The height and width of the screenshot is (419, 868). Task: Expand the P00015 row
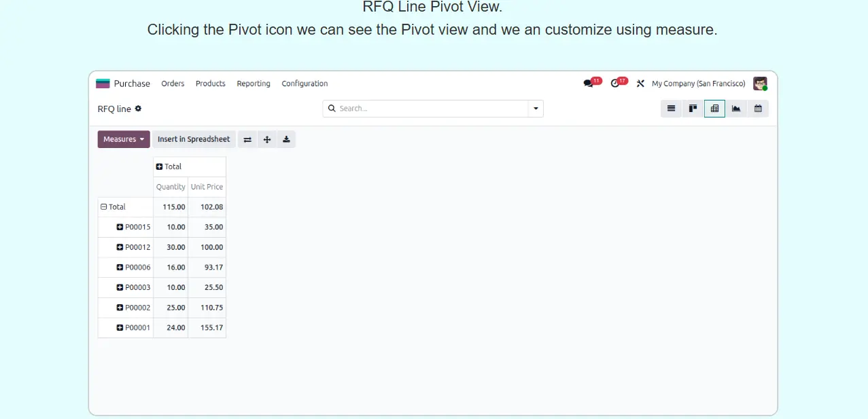click(120, 227)
